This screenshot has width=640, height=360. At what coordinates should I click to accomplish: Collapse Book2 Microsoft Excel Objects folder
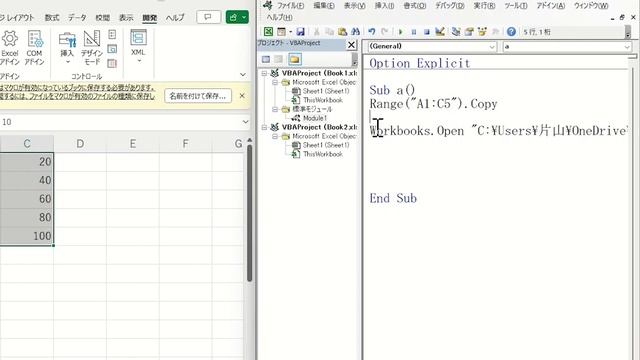pyautogui.click(x=275, y=136)
